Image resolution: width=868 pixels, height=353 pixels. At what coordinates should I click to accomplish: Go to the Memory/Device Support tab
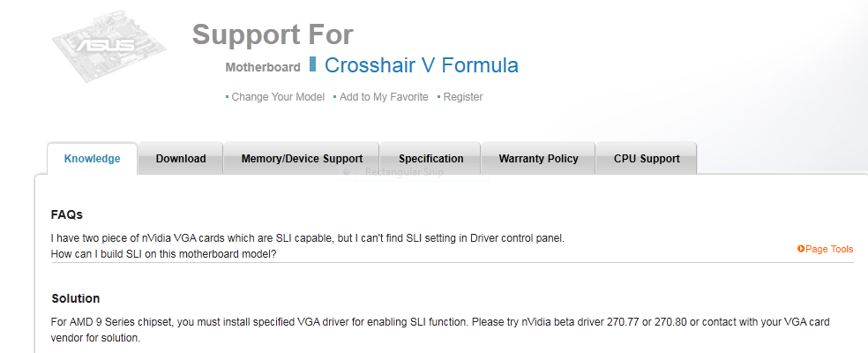pyautogui.click(x=302, y=159)
